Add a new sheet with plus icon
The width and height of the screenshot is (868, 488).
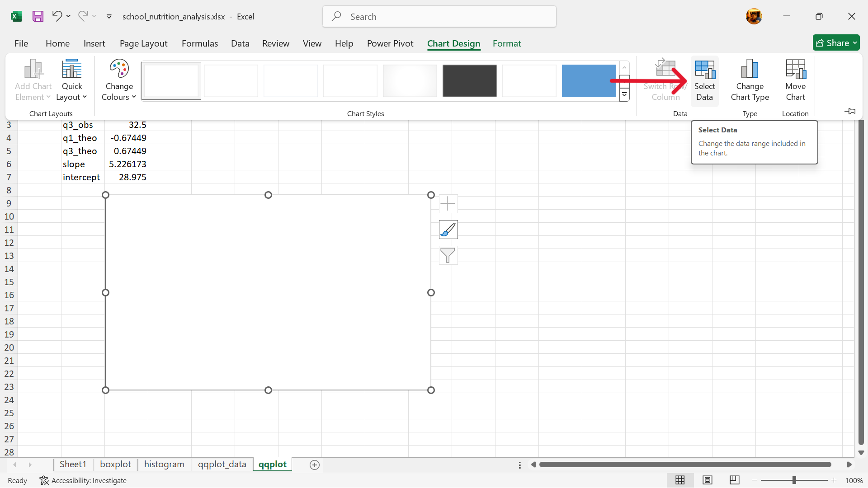click(315, 465)
